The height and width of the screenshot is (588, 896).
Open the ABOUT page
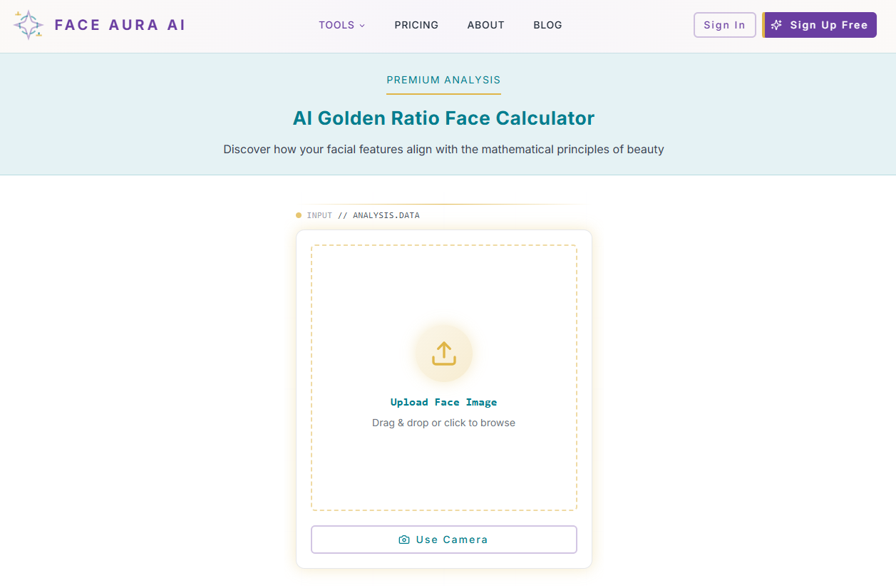click(486, 25)
